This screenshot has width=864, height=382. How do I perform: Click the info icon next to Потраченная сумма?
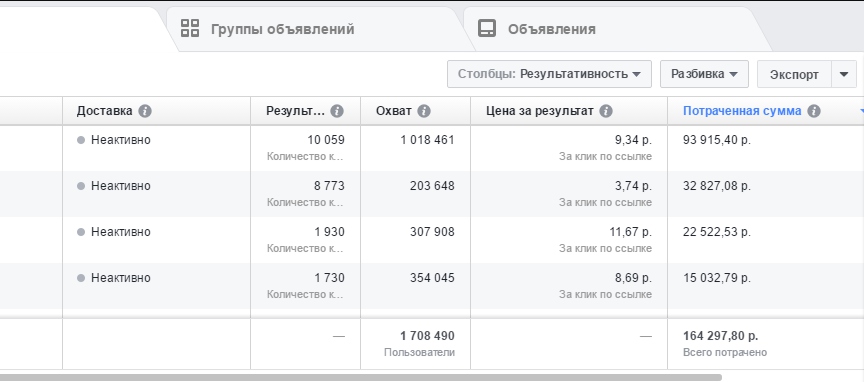814,111
